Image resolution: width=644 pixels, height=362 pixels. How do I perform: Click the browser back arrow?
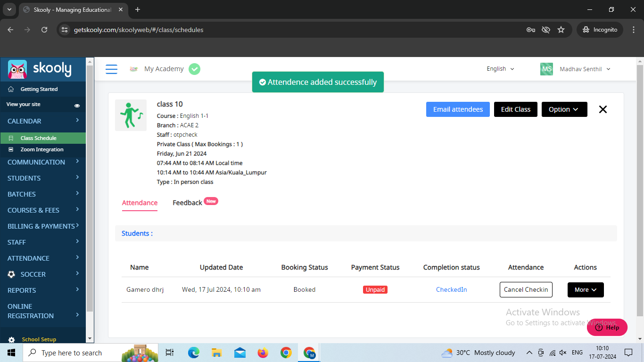(x=10, y=30)
